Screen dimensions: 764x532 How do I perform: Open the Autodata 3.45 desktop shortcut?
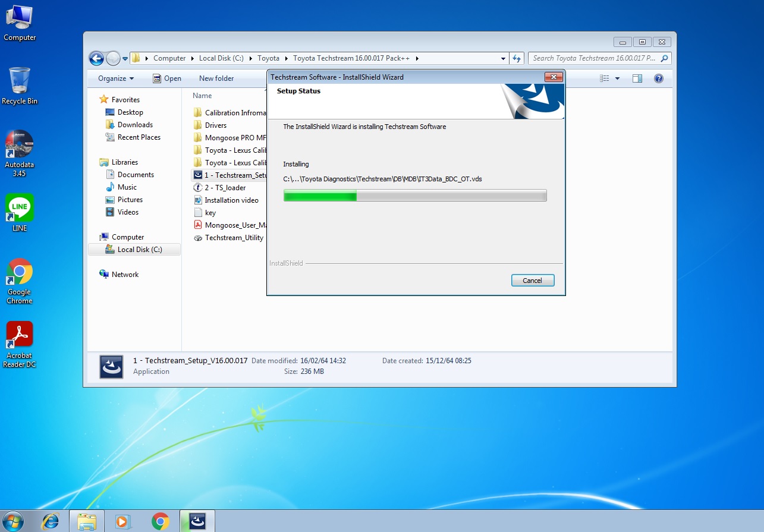coord(20,145)
